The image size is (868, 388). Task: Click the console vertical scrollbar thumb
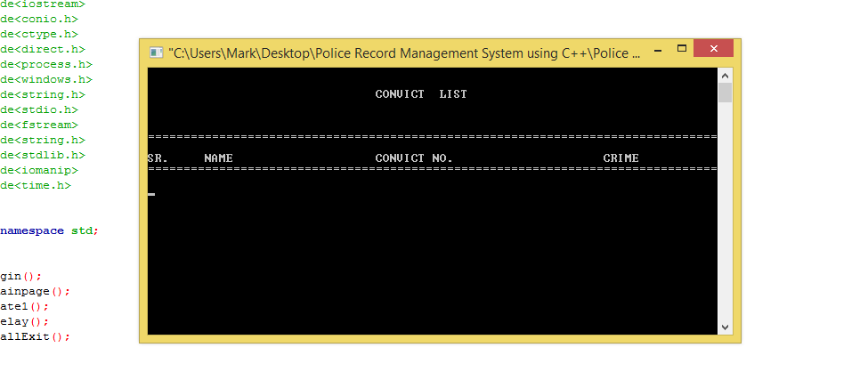click(725, 93)
